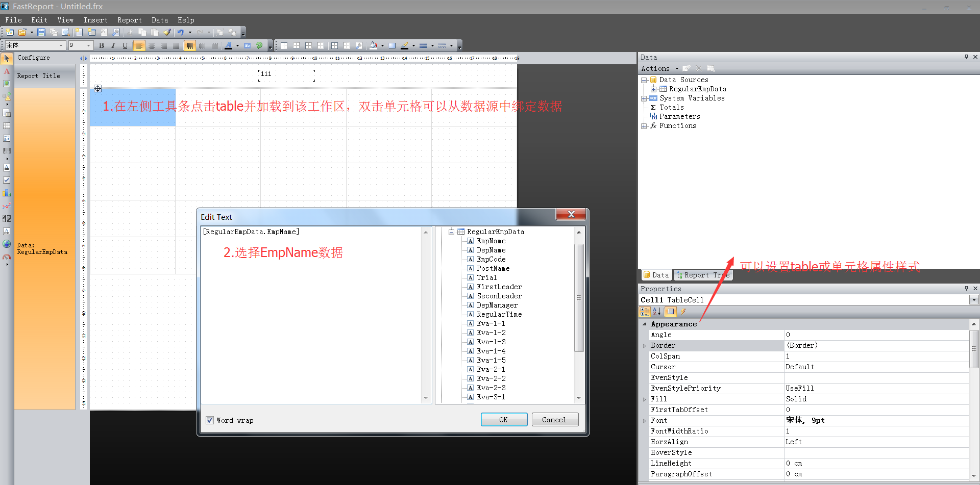
Task: Expand the Functions node in Data panel
Action: 644,125
